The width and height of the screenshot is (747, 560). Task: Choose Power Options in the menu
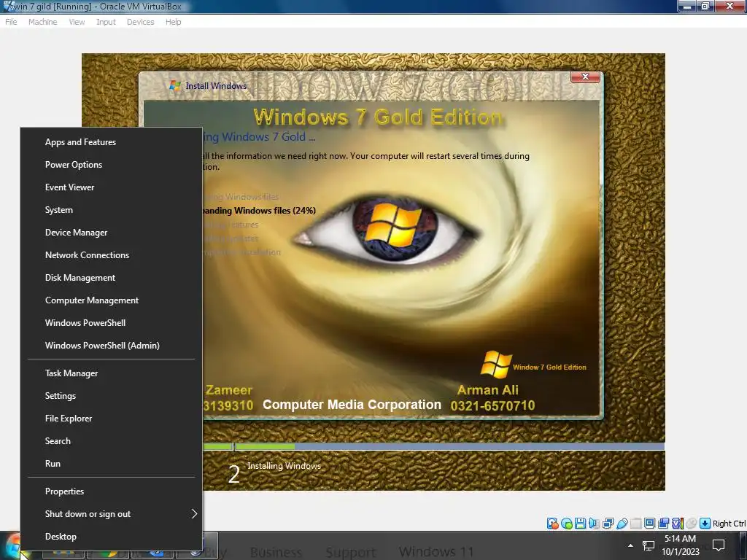click(x=112, y=165)
